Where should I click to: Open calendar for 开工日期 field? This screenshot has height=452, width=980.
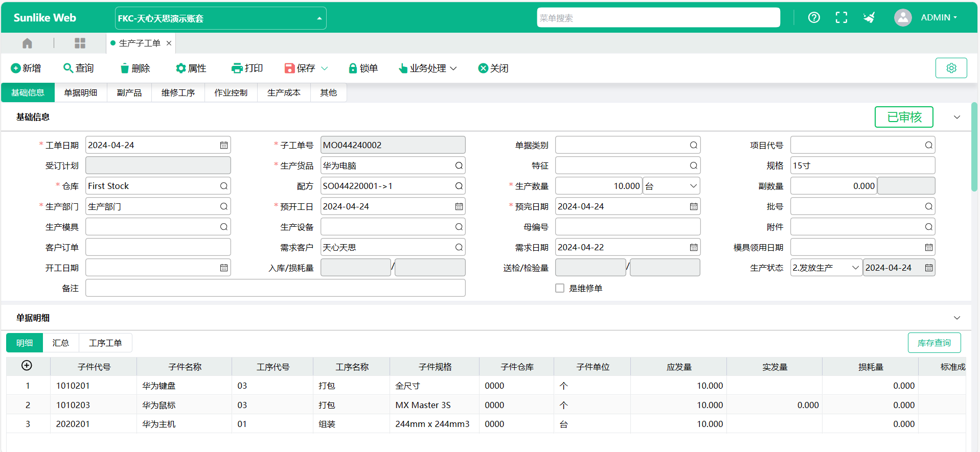click(x=224, y=268)
